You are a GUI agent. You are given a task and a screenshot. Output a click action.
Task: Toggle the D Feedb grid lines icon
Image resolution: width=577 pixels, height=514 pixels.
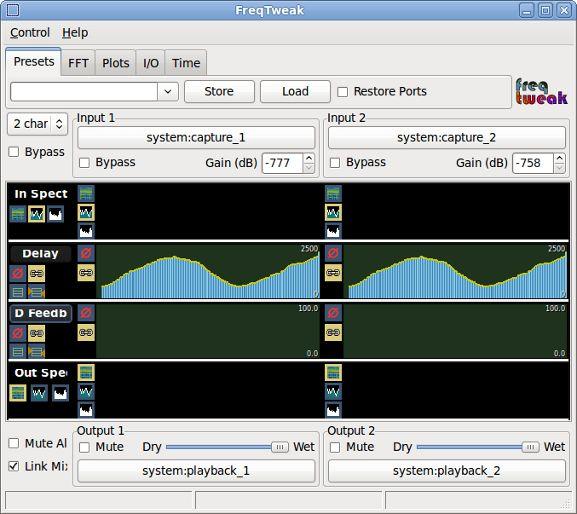[x=18, y=351]
